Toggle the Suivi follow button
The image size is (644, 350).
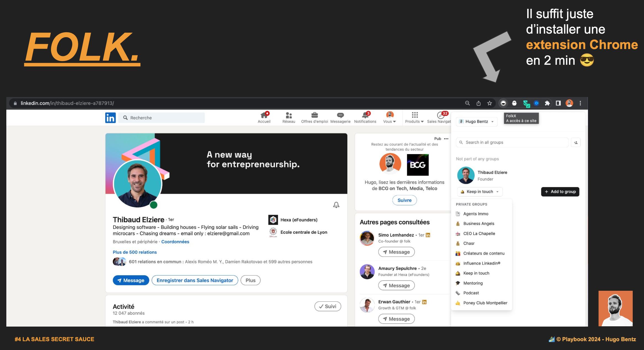click(328, 306)
